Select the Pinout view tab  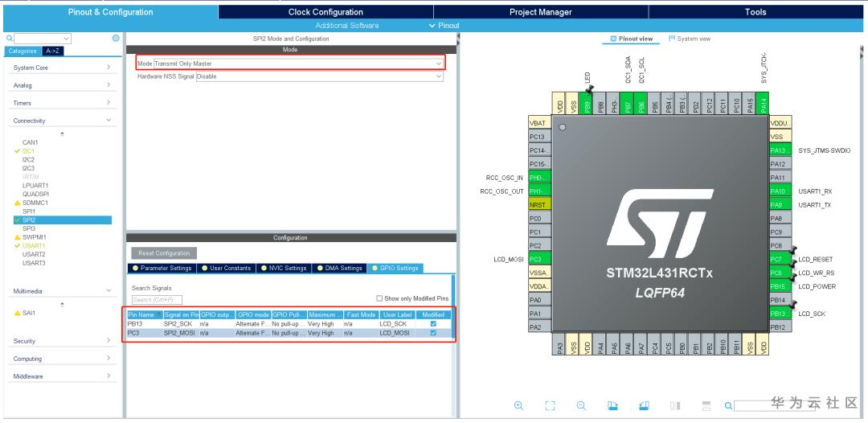click(631, 39)
